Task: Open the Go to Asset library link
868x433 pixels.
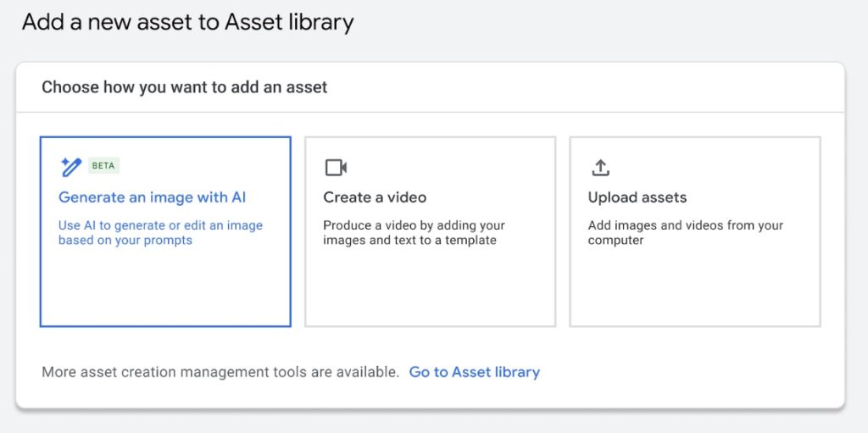Action: 475,372
